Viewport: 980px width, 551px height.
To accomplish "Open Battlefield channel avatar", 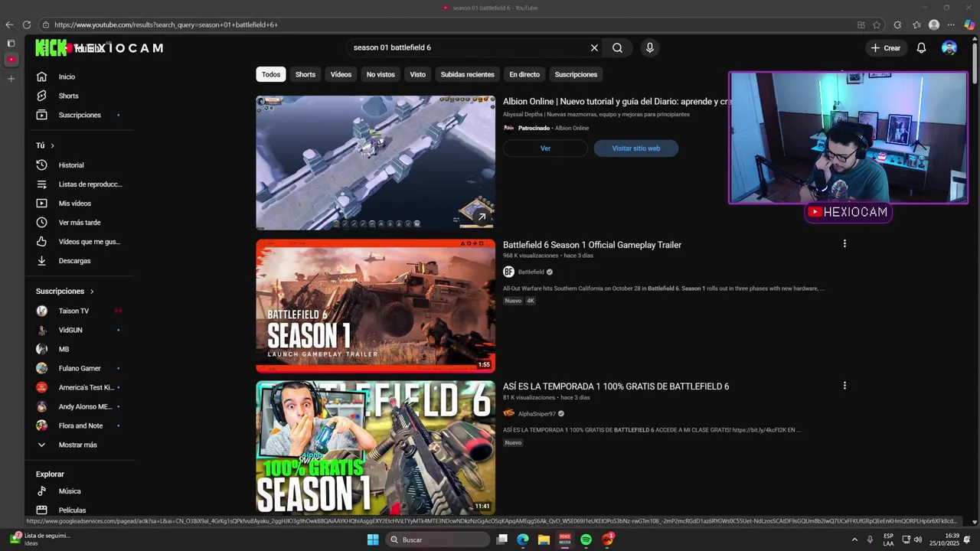I will coord(508,272).
